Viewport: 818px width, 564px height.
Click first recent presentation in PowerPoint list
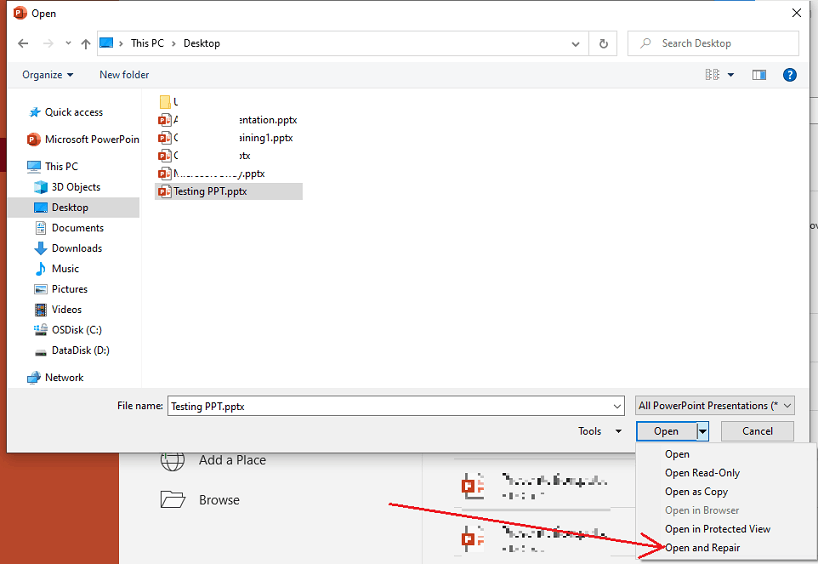(x=536, y=486)
